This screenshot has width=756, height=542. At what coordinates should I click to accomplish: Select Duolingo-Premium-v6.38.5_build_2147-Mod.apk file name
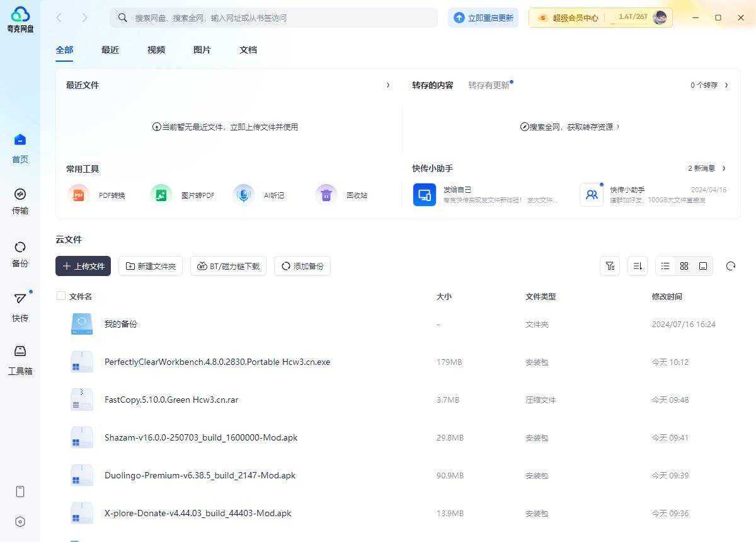tap(200, 475)
